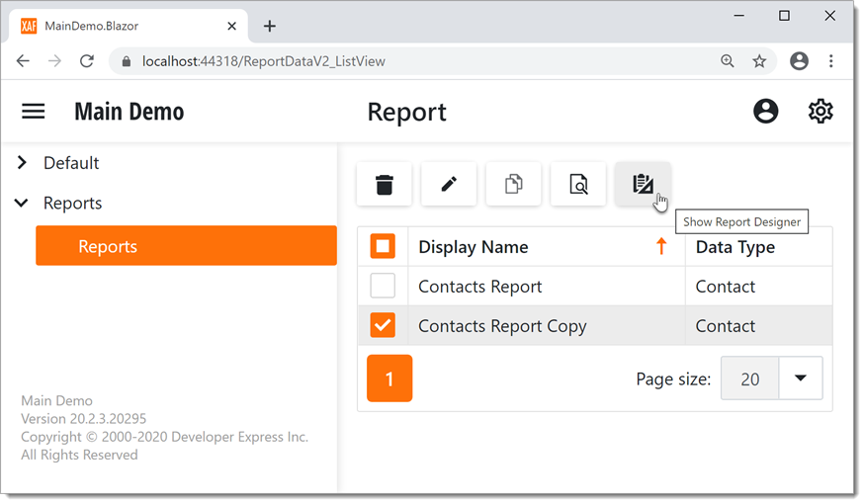Image resolution: width=864 pixels, height=504 pixels.
Task: Select the orange Reports navigation item
Action: (x=186, y=246)
